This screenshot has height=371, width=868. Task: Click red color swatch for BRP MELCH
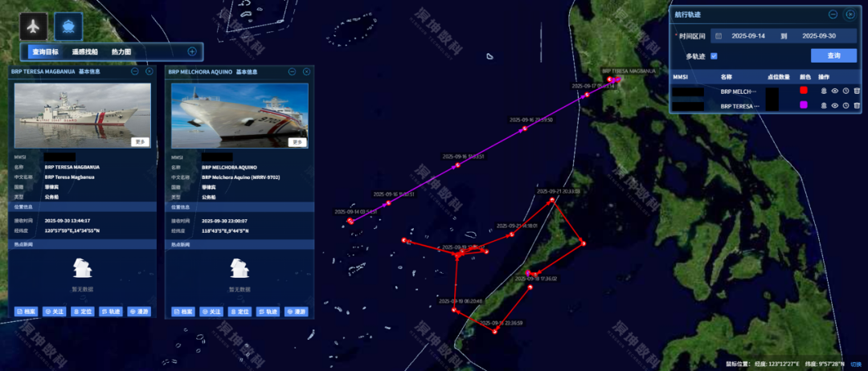pyautogui.click(x=803, y=90)
